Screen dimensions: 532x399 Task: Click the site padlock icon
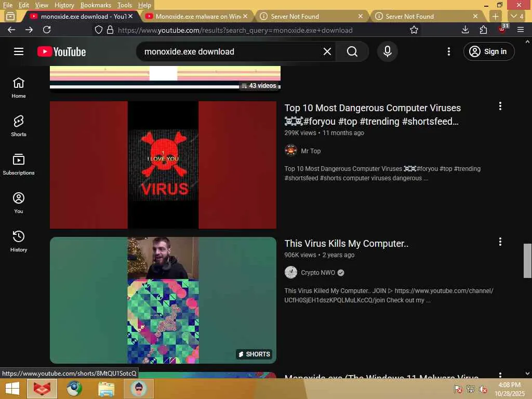pyautogui.click(x=110, y=30)
